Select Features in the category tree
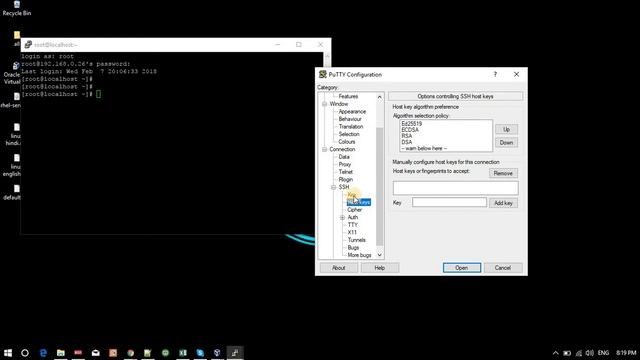 point(348,96)
